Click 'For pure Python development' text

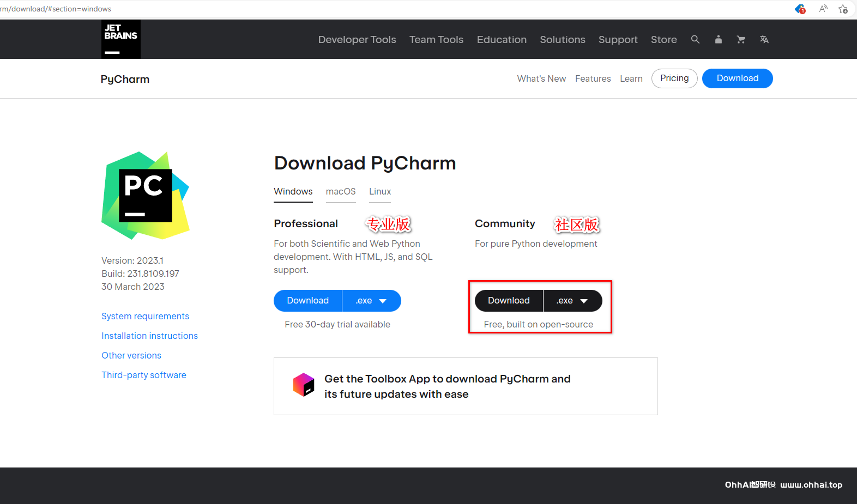536,244
